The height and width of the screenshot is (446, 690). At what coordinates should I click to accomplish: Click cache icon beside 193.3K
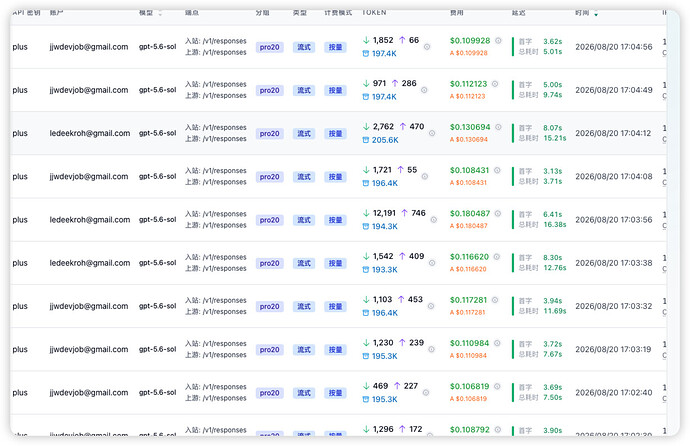point(365,270)
